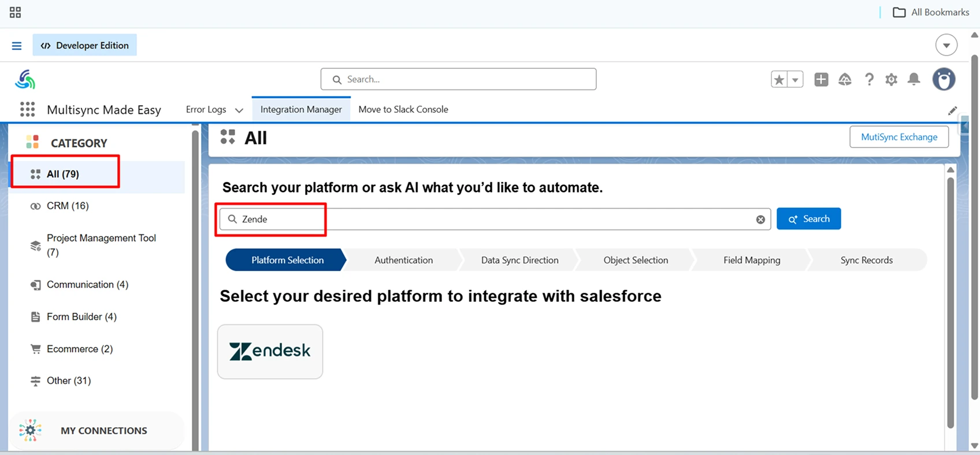Choose the Zendesk platform card
This screenshot has height=455, width=980.
270,352
